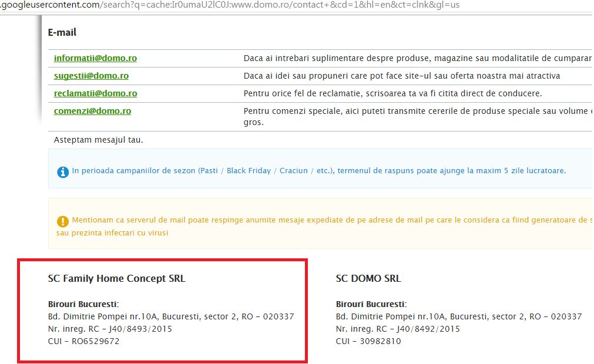Select the comenzi@domo.ro email link
This screenshot has width=594, height=364.
coord(92,110)
